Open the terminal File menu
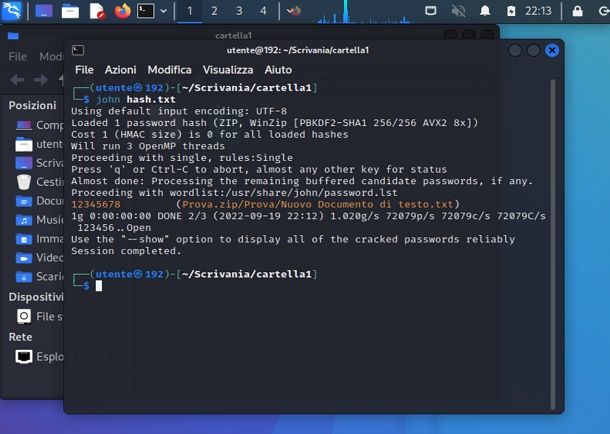The height and width of the screenshot is (434, 610). coord(84,70)
